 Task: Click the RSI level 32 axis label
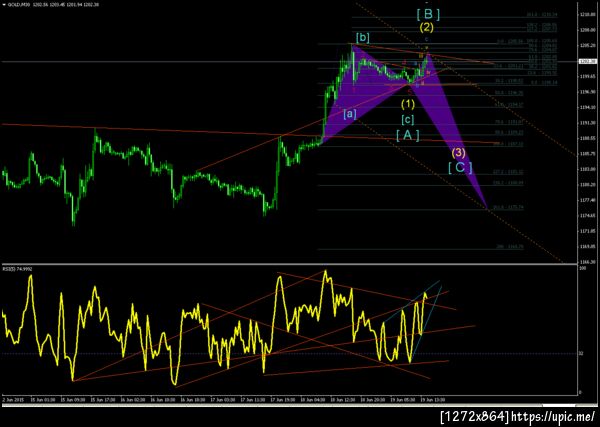coord(580,354)
